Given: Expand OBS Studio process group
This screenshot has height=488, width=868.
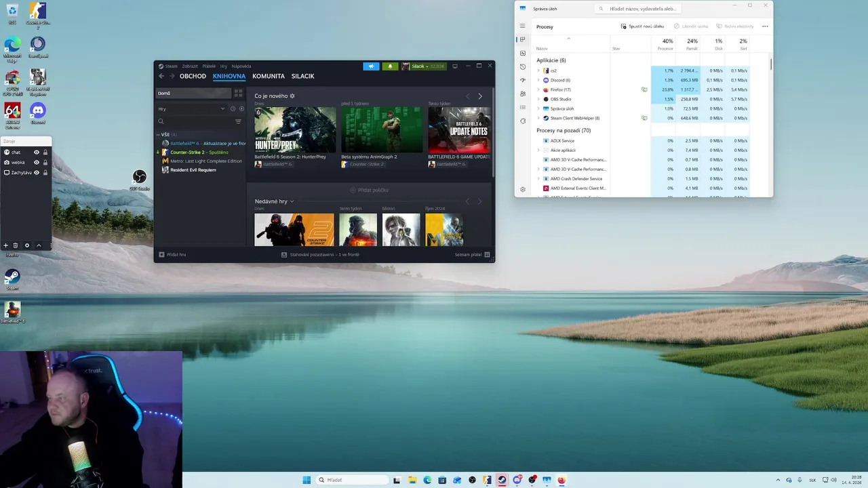Looking at the screenshot, I should click(x=538, y=99).
